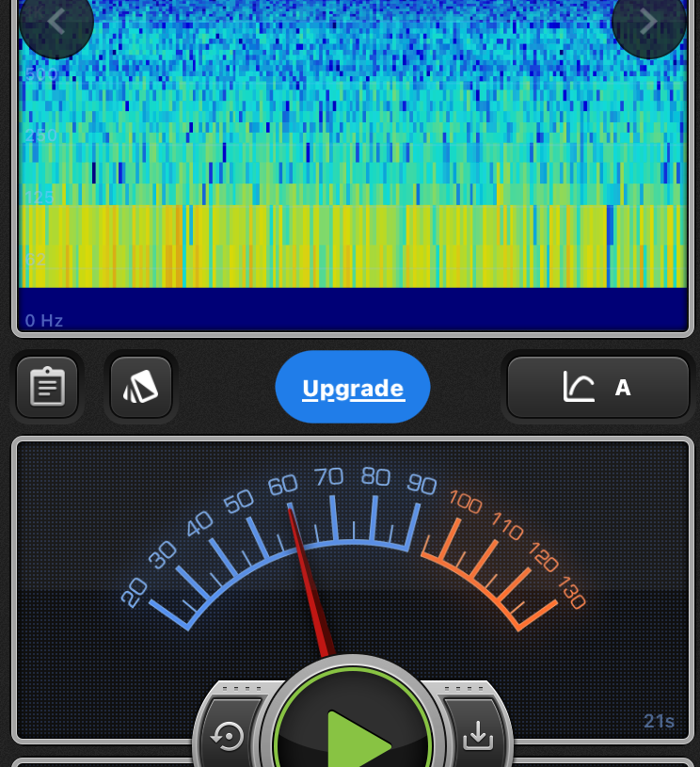
Task: Tap the orange 100 mark on the gauge
Action: [x=465, y=501]
